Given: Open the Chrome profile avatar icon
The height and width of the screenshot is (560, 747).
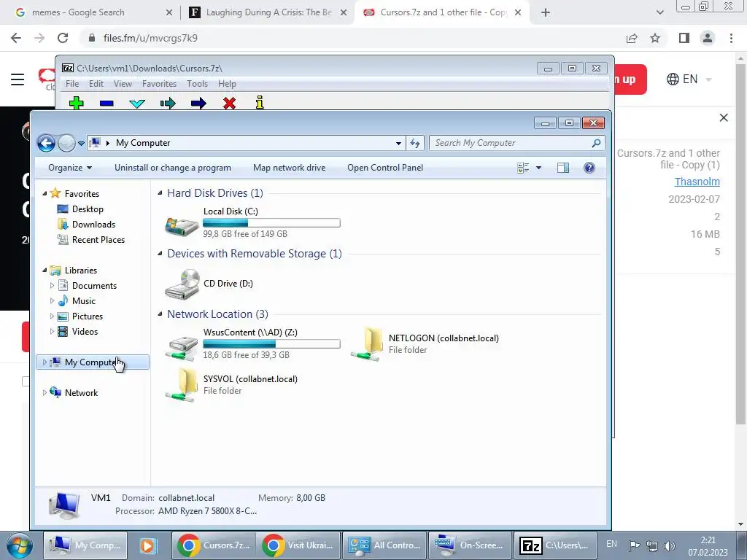Looking at the screenshot, I should tap(708, 38).
